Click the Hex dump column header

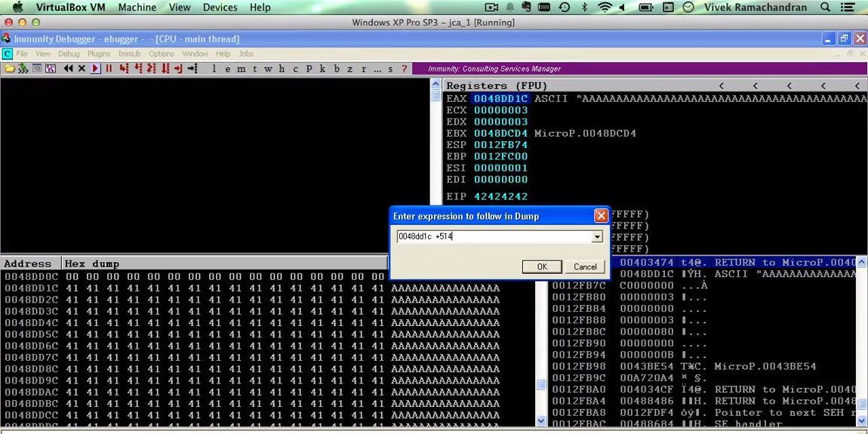pos(92,263)
